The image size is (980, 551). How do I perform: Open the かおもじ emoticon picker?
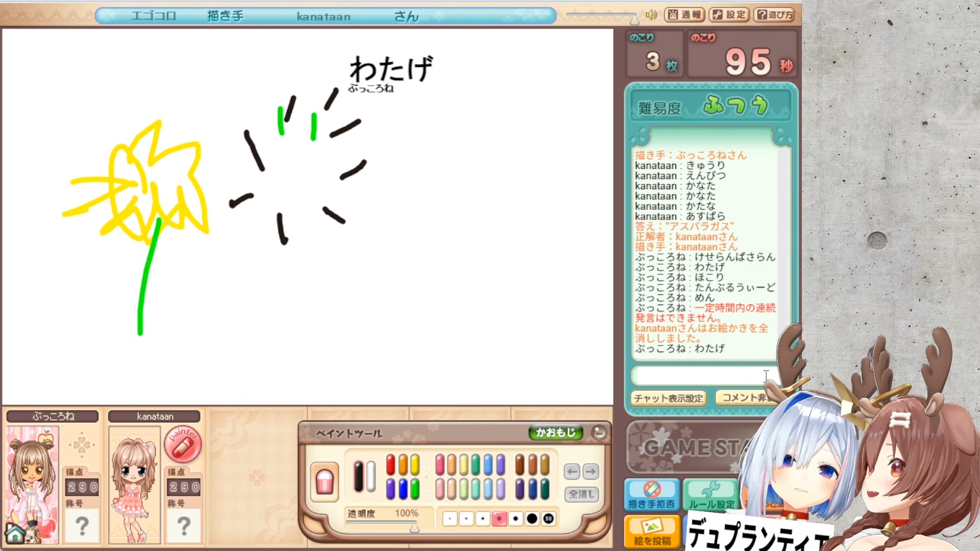(555, 433)
